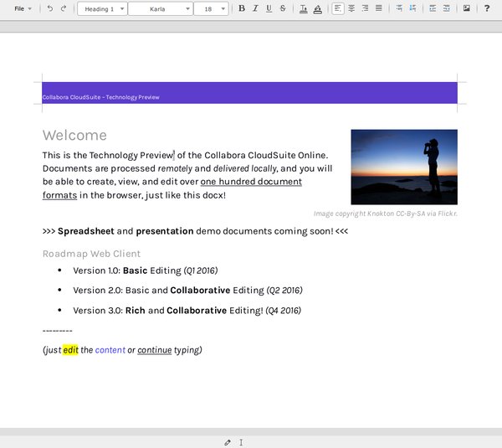Increase paragraph indent
The height and width of the screenshot is (448, 502).
tap(433, 8)
